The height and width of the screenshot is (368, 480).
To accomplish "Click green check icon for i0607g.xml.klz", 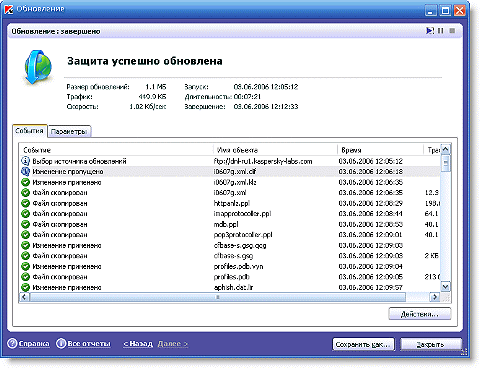I will [25, 182].
